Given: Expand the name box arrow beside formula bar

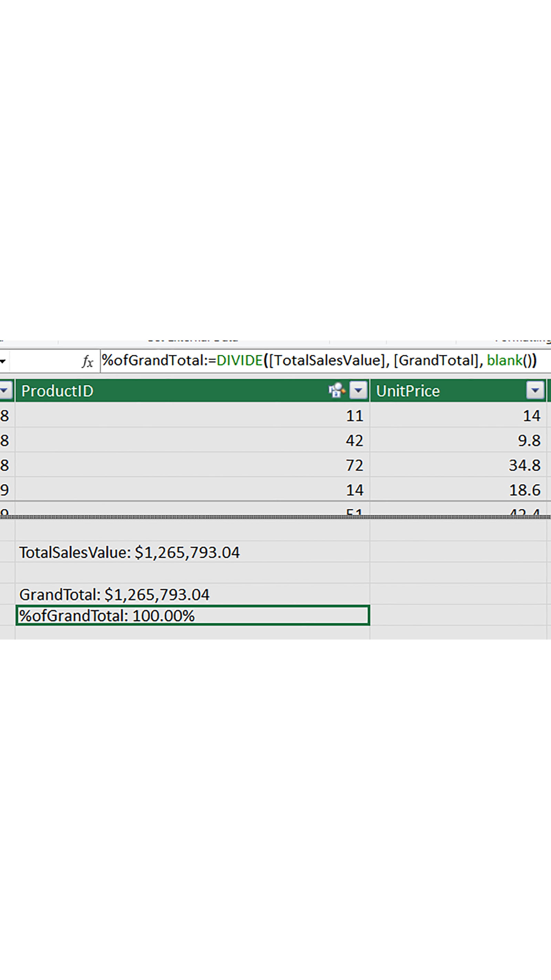Looking at the screenshot, I should click(x=3, y=361).
